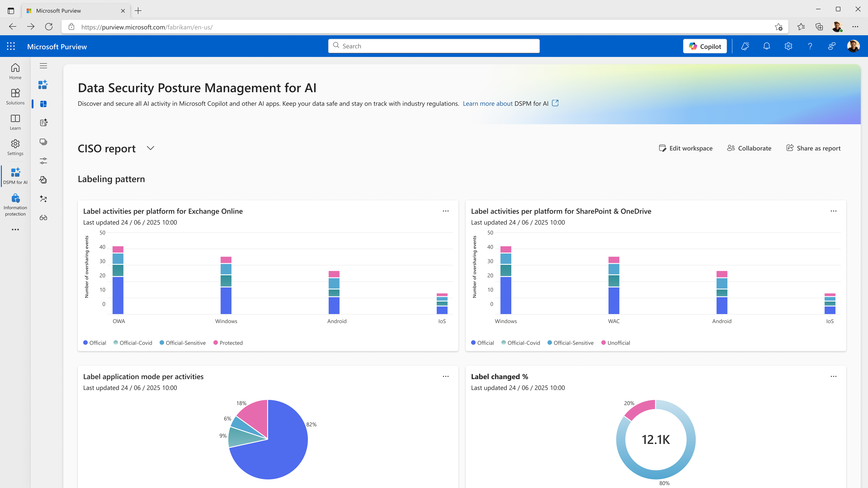
Task: Open more options for Label changed % card
Action: pyautogui.click(x=833, y=377)
